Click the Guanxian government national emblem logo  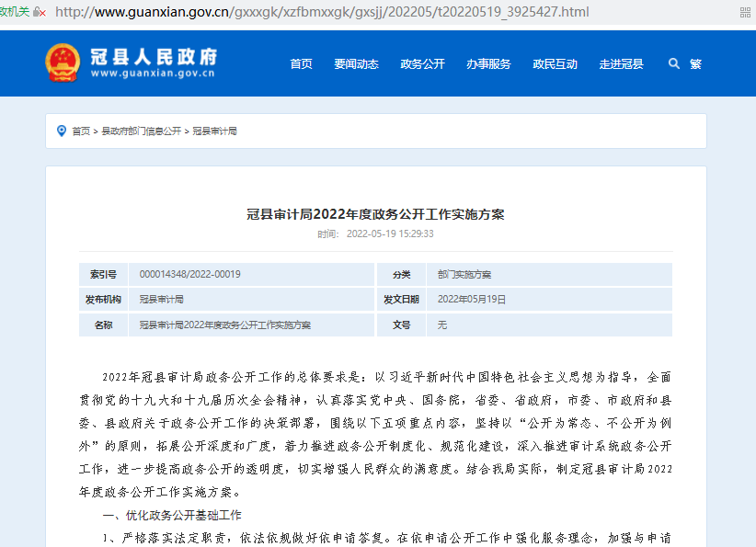click(63, 63)
